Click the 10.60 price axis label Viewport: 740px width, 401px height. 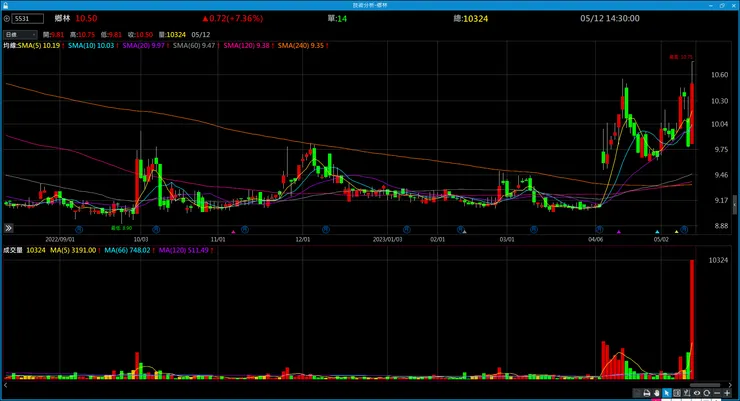click(x=719, y=75)
